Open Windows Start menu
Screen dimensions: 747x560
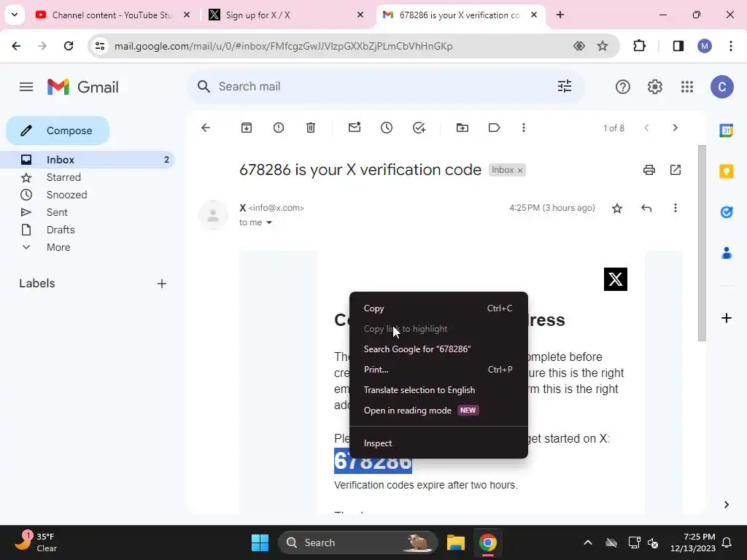[260, 542]
